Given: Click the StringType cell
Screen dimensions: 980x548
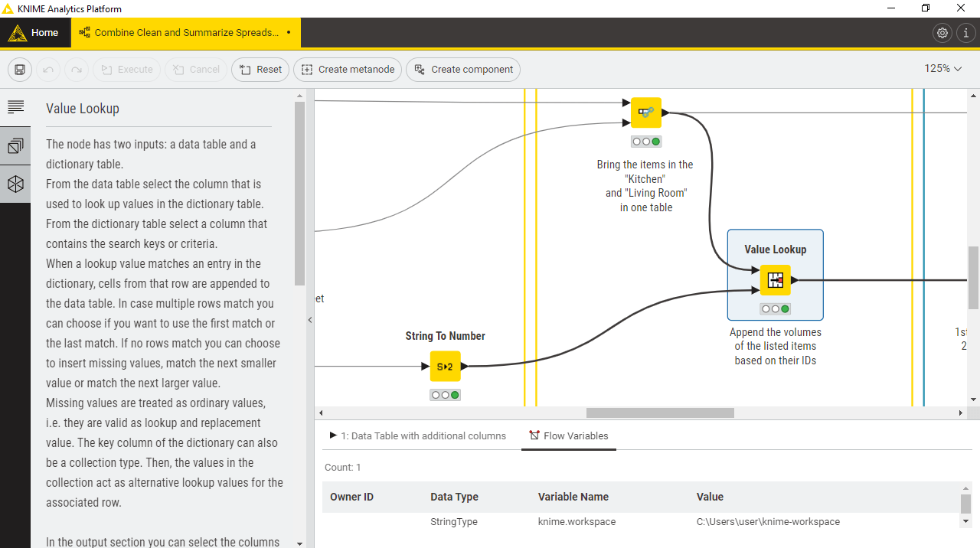Looking at the screenshot, I should tap(454, 522).
